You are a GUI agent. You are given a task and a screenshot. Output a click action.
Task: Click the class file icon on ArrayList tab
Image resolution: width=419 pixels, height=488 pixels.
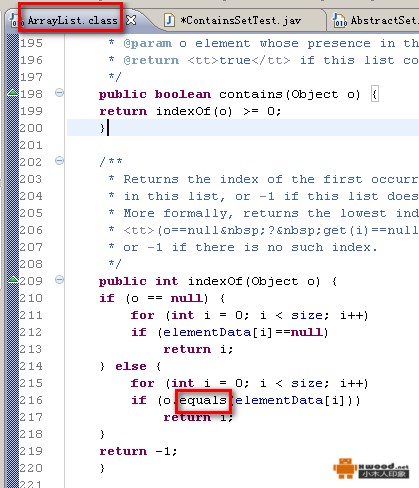(16, 20)
